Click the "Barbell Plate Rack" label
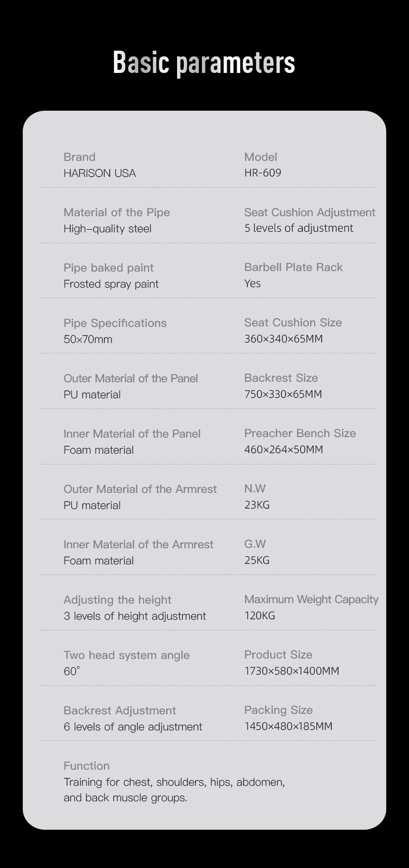409x868 pixels. tap(294, 267)
